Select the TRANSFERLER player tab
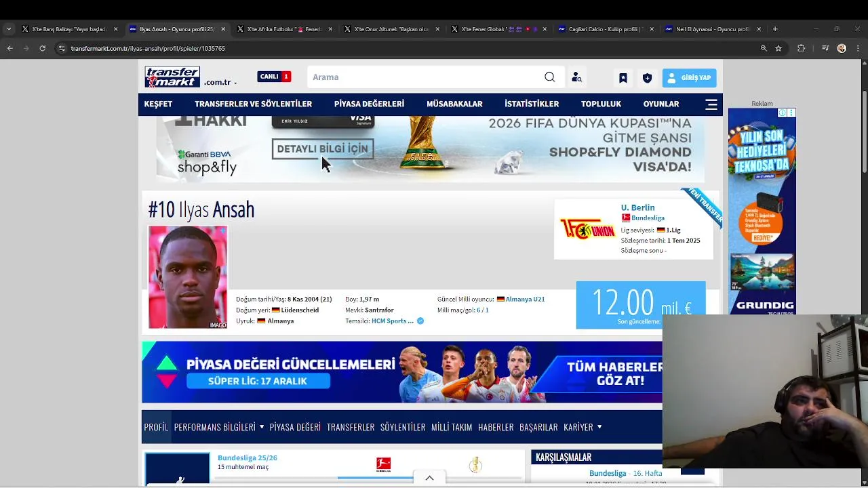This screenshot has width=868, height=488. [351, 427]
